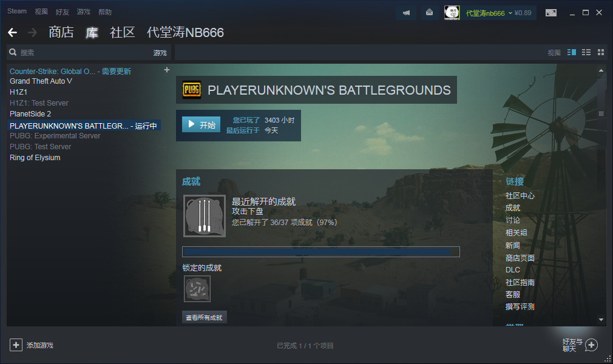Click the vertical scrollbar thumb

tap(601, 114)
